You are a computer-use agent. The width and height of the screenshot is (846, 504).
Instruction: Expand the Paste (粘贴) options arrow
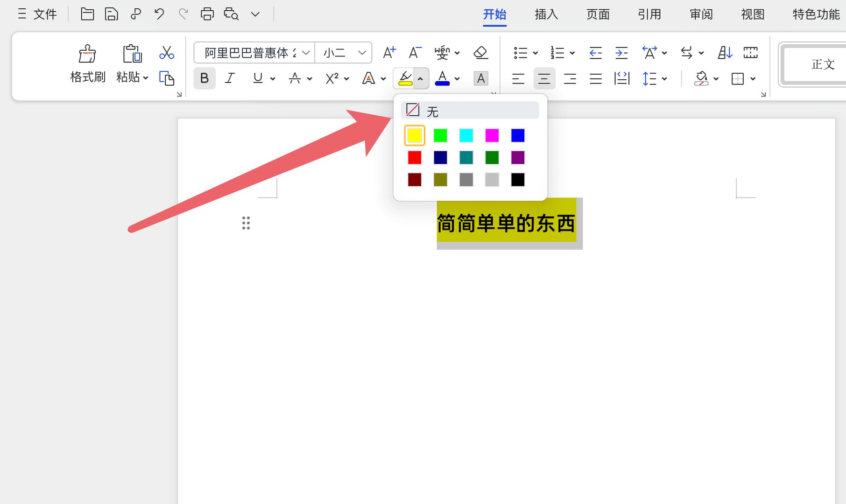[x=146, y=78]
